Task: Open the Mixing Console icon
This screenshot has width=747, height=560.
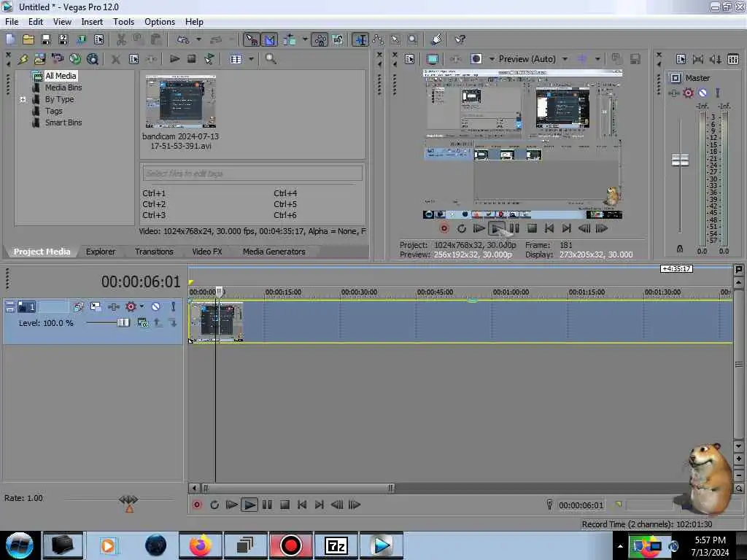Action: [x=733, y=59]
